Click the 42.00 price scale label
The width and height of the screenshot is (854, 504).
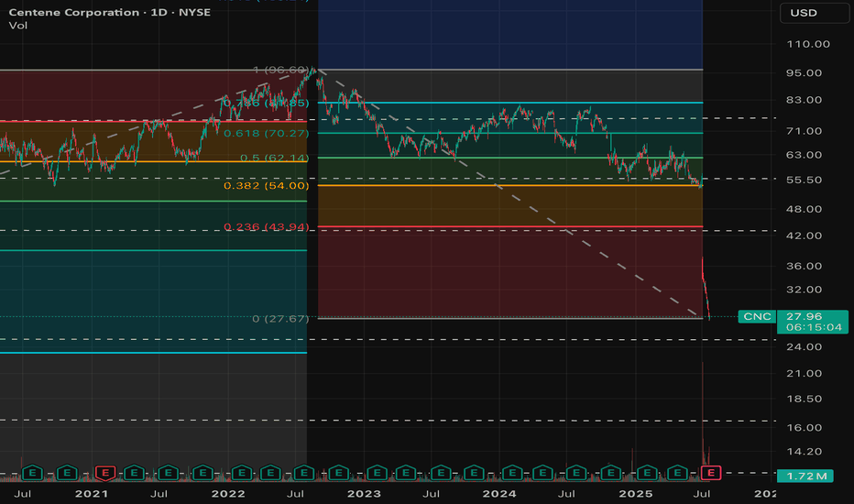pos(804,236)
